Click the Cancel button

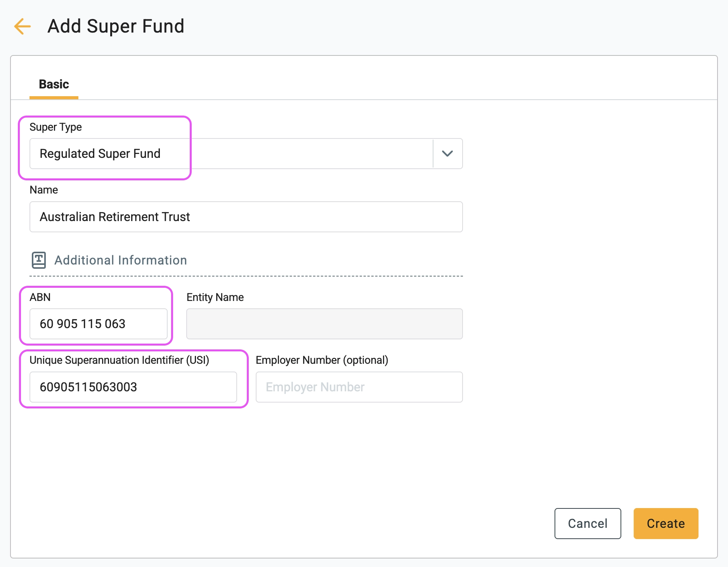pyautogui.click(x=588, y=524)
